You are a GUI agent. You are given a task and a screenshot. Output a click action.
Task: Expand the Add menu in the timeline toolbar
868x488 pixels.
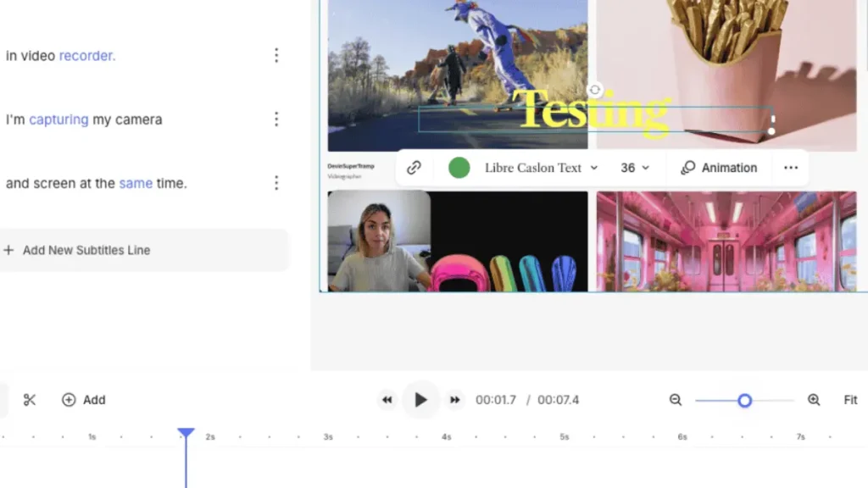pyautogui.click(x=83, y=399)
